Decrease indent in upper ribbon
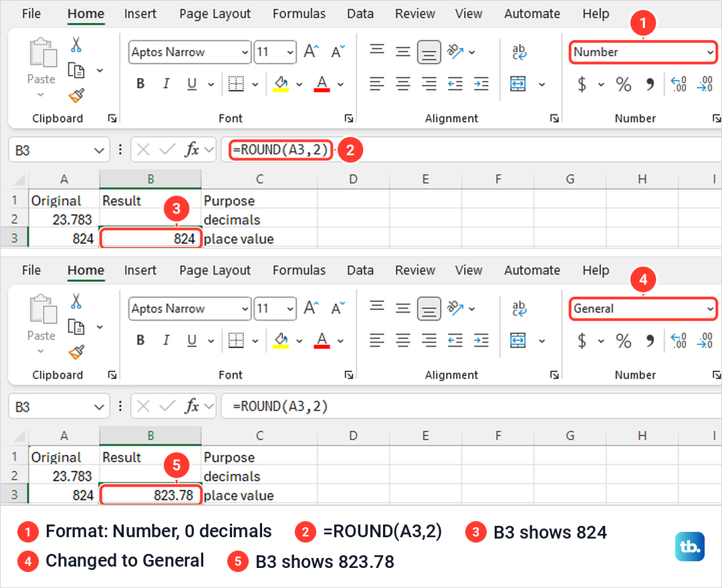This screenshot has width=722, height=588. (455, 84)
